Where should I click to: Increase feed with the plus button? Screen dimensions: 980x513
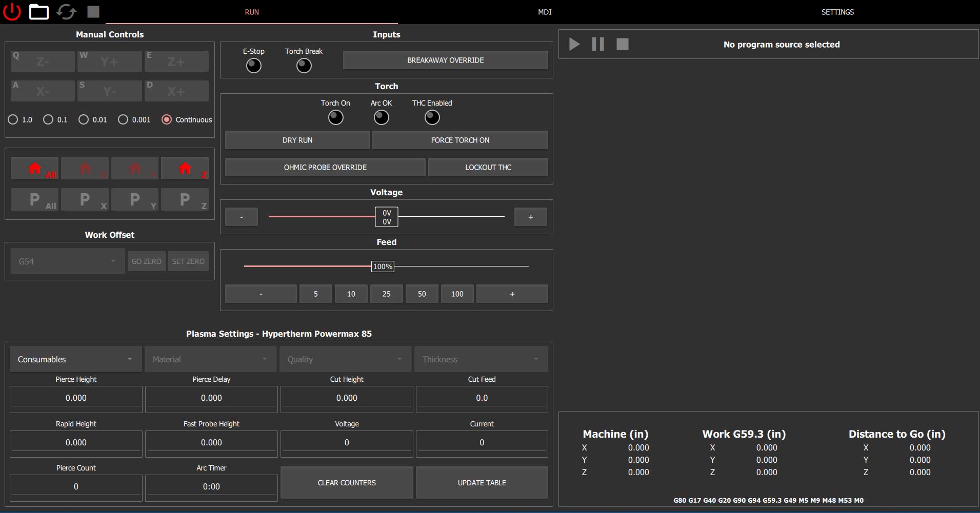(x=512, y=294)
